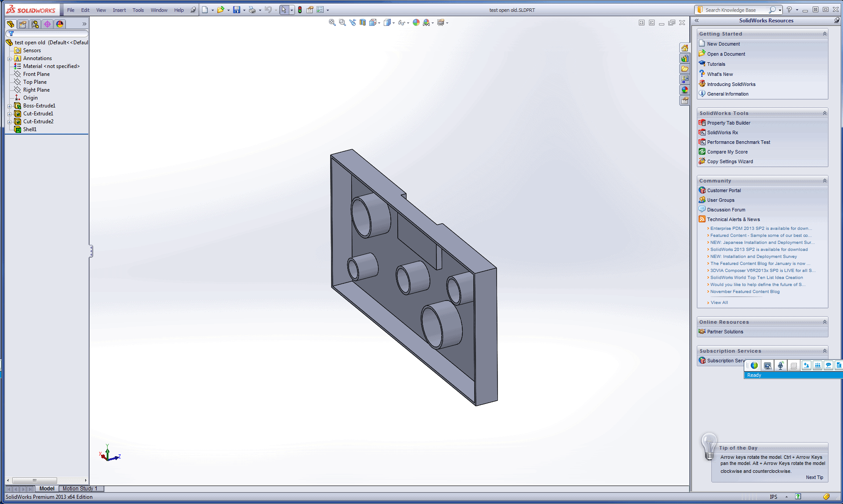
Task: Click the Next Tip link
Action: (814, 477)
